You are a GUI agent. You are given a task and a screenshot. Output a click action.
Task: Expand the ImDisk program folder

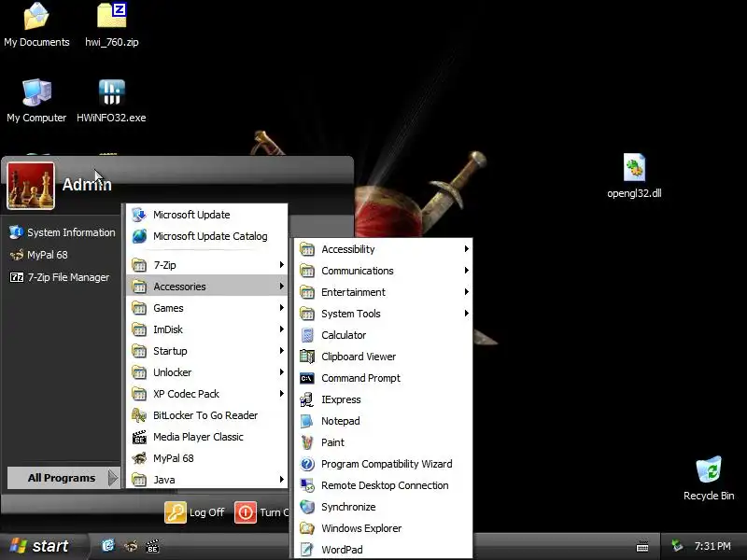[206, 329]
